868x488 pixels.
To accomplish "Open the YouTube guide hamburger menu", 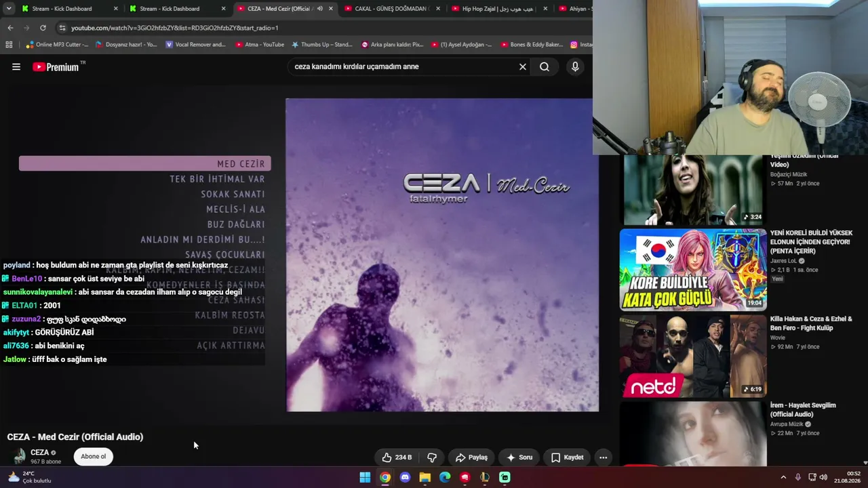I will 16,66.
